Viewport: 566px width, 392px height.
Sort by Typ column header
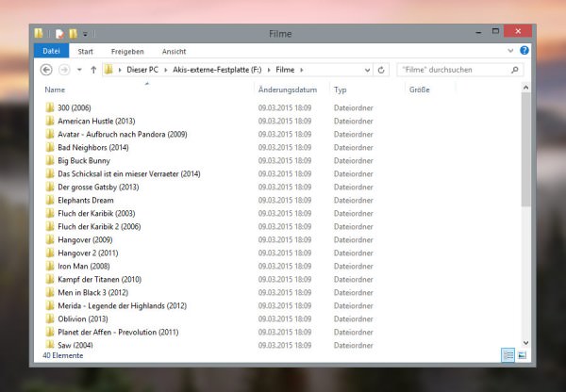pyautogui.click(x=340, y=90)
